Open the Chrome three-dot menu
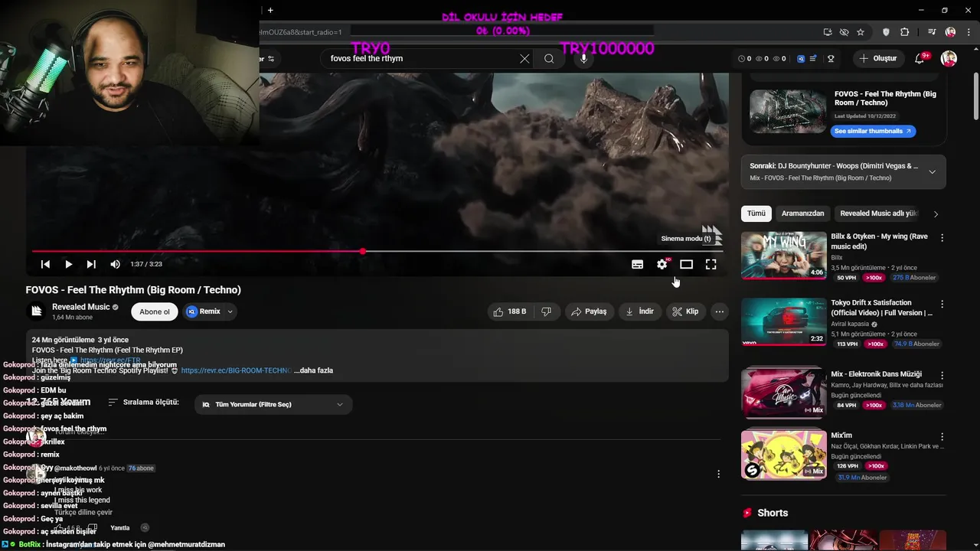The height and width of the screenshot is (551, 980). point(969,32)
